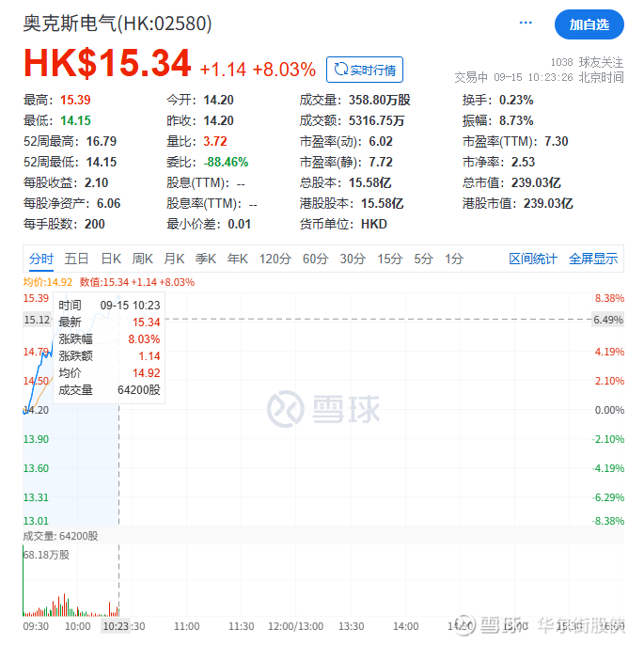Click the 每手股数 value 200
Screen dimensions: 644x645
[x=95, y=224]
